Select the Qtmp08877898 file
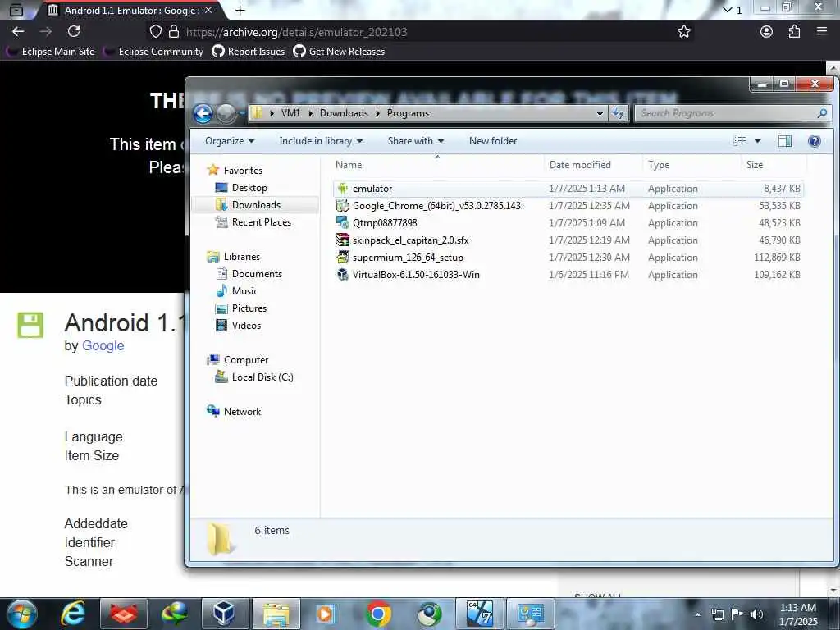This screenshot has height=630, width=840. [568, 223]
